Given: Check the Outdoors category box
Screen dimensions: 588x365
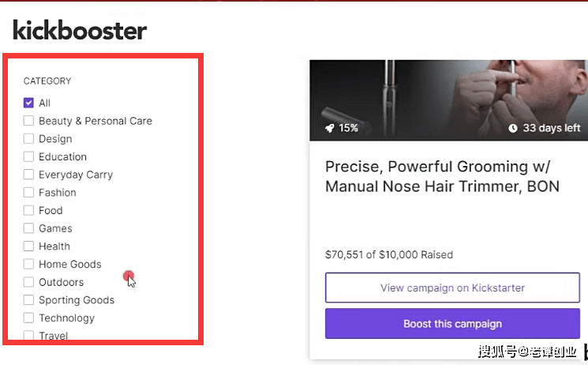Looking at the screenshot, I should (x=28, y=282).
